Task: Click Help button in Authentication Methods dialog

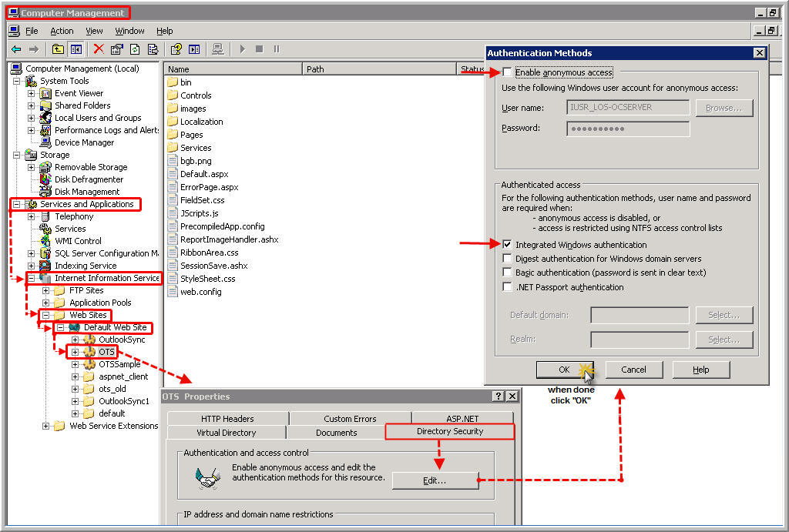Action: pyautogui.click(x=701, y=370)
